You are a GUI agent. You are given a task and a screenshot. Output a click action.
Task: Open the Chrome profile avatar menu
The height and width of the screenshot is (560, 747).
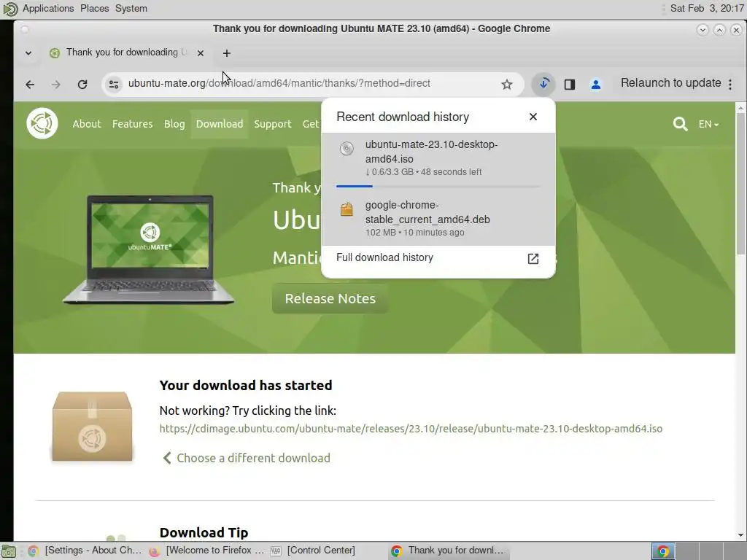pos(595,85)
